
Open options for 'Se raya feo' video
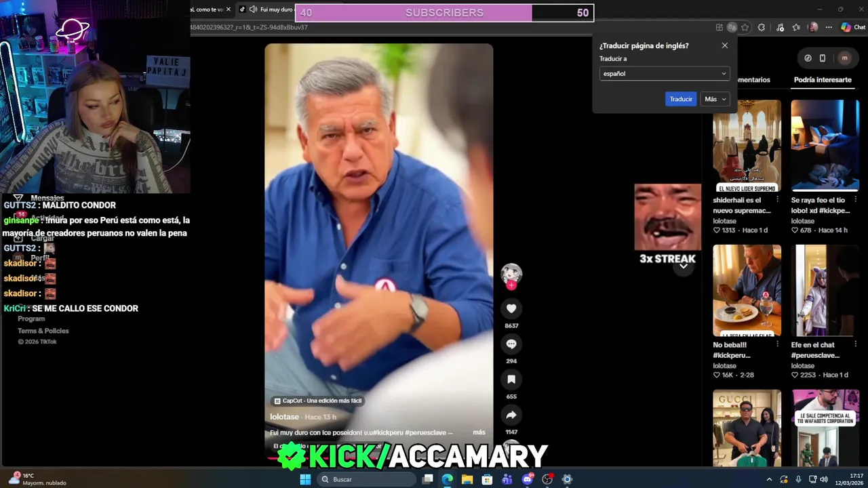(855, 201)
